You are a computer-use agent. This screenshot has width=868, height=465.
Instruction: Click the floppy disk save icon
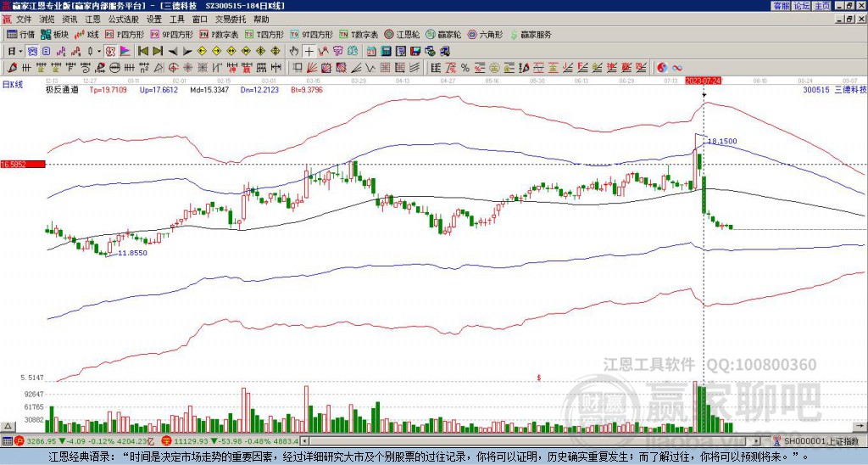click(415, 52)
